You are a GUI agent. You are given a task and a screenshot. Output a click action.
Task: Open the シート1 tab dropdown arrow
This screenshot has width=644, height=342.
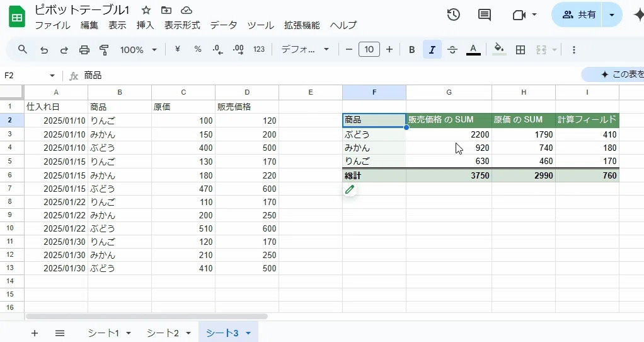pyautogui.click(x=129, y=333)
